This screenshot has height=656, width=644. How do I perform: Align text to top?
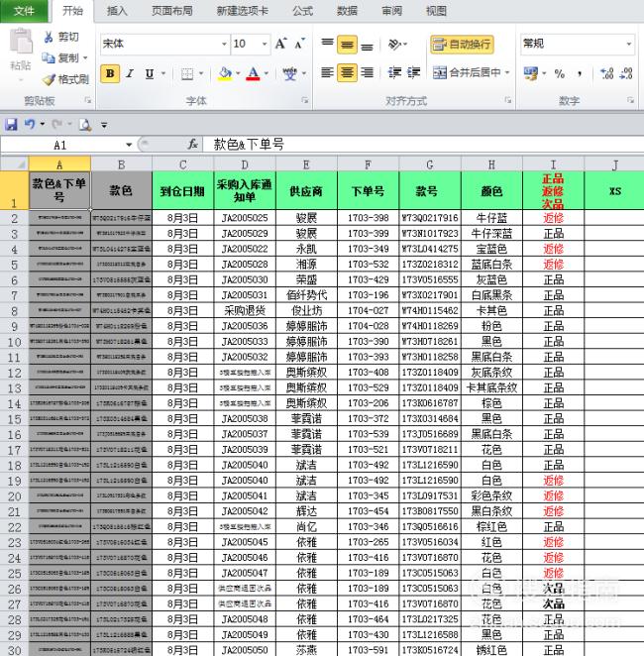[x=327, y=44]
